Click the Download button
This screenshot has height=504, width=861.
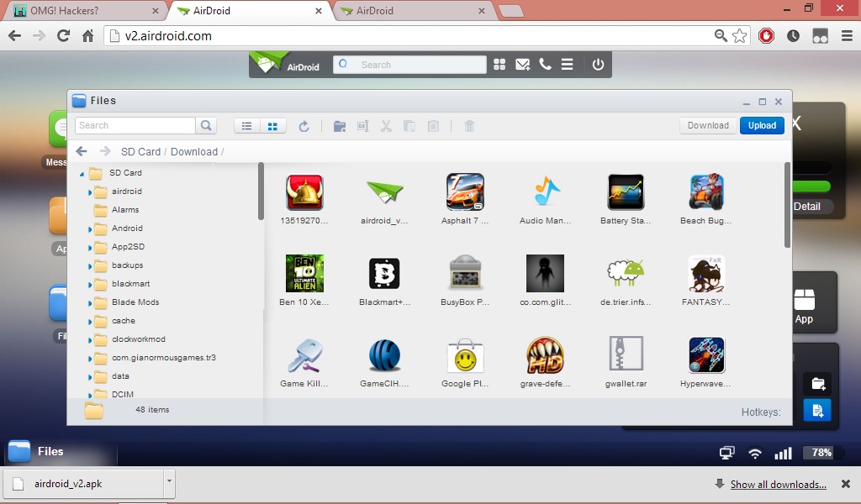(708, 126)
